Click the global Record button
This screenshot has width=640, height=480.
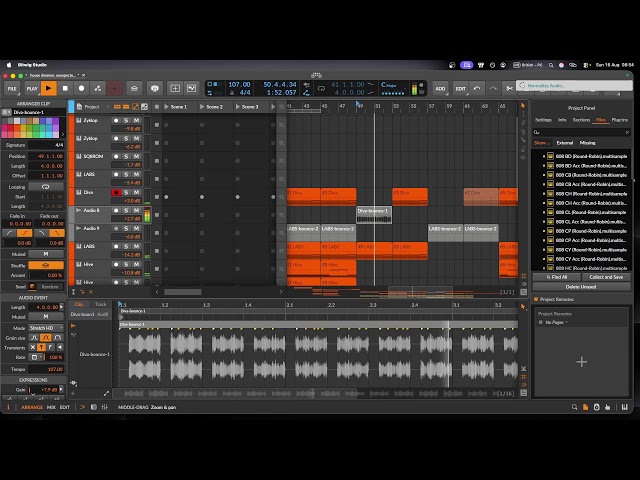pyautogui.click(x=81, y=88)
